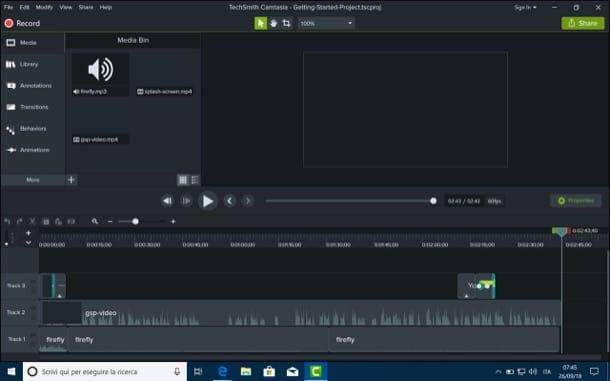Open the Annotations panel
The width and height of the screenshot is (610, 381).
click(x=33, y=86)
